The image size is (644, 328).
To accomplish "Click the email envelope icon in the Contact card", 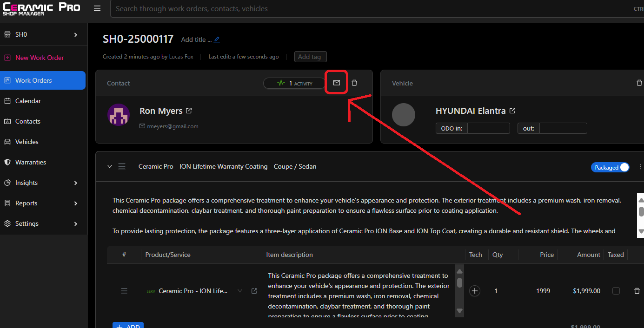I will click(337, 83).
